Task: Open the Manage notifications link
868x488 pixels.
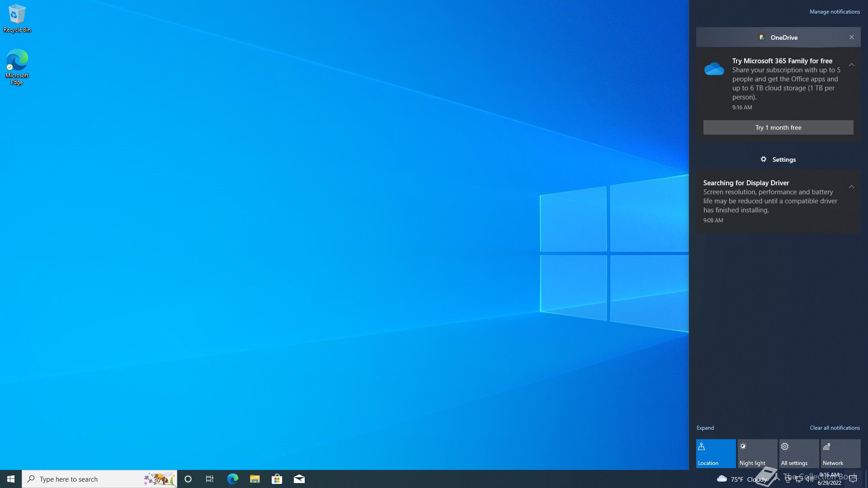Action: click(x=835, y=12)
